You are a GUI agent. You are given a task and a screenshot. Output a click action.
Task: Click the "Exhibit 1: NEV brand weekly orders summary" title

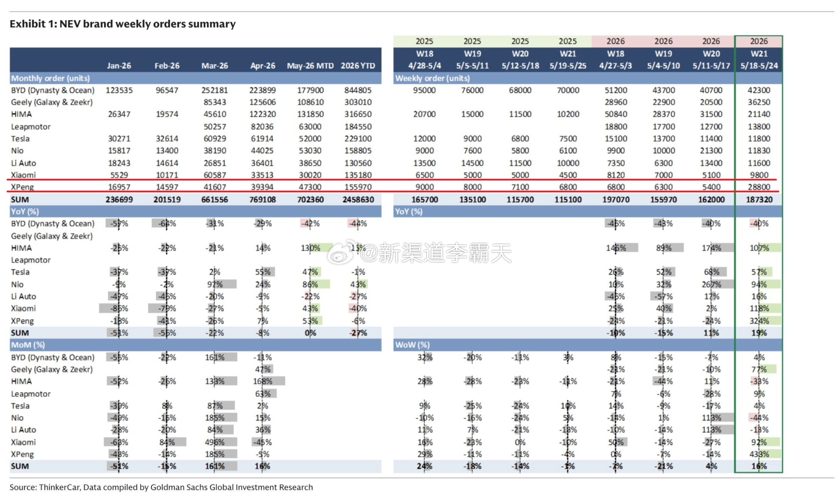tap(122, 24)
